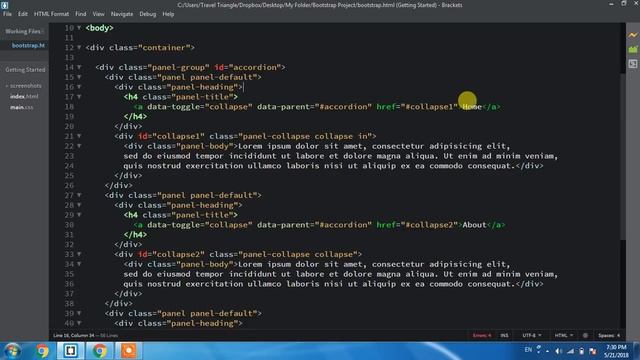Open Windows Start button
Viewport: 640px width, 360px height.
pyautogui.click(x=12, y=351)
